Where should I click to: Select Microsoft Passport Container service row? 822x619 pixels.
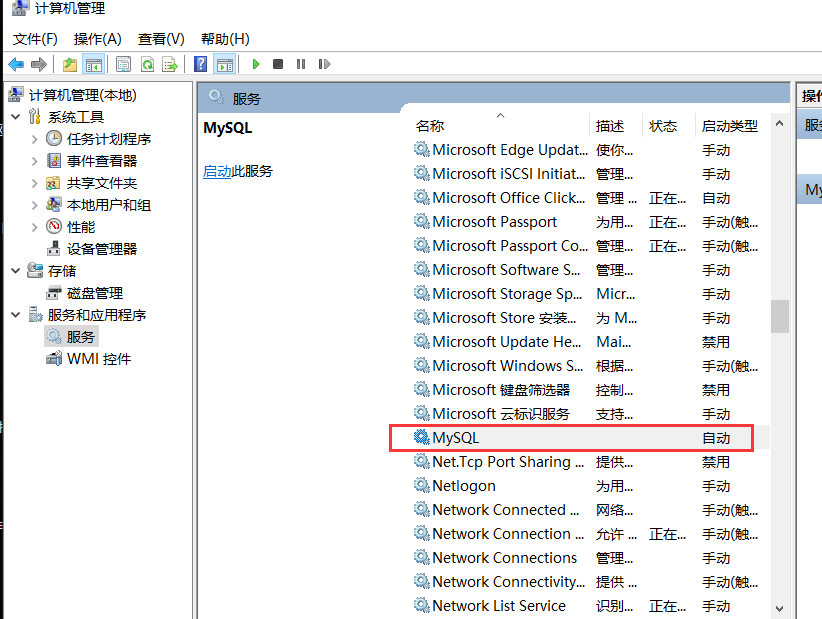tap(590, 246)
